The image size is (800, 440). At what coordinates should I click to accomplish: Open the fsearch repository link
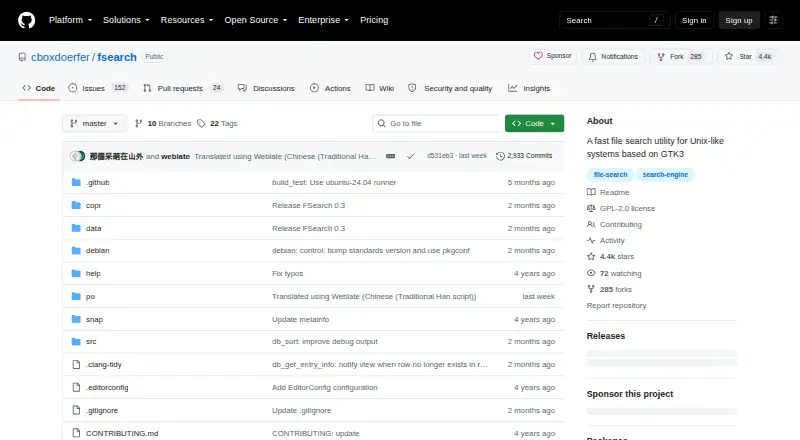[x=117, y=57]
